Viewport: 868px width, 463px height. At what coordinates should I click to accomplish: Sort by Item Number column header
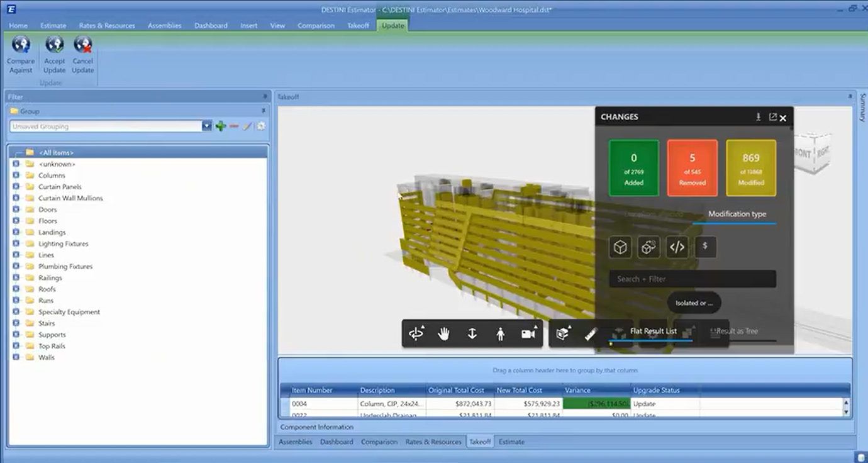(x=323, y=390)
